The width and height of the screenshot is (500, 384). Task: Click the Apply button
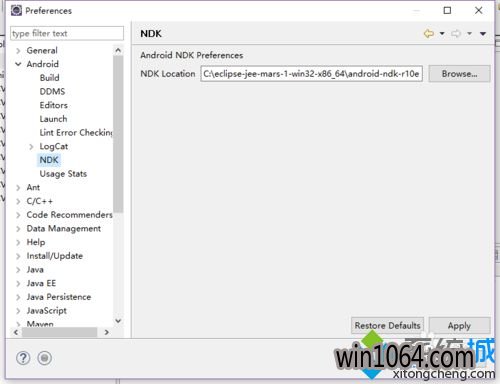[459, 325]
